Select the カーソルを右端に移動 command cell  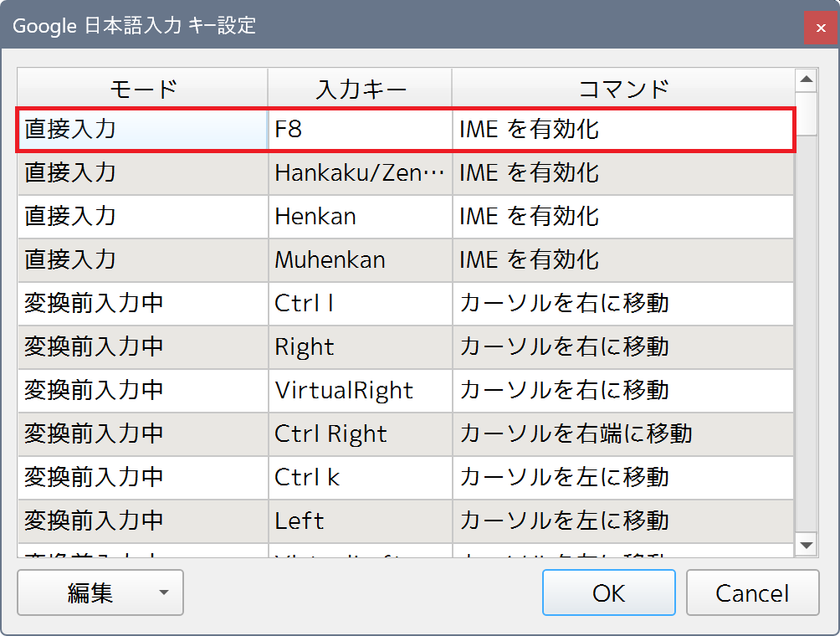(623, 434)
